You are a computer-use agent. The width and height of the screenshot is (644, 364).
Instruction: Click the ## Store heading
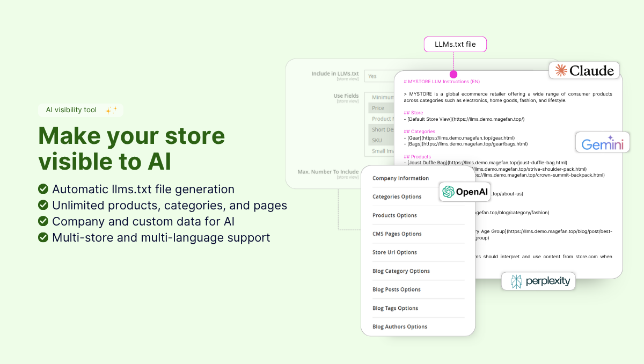(413, 113)
